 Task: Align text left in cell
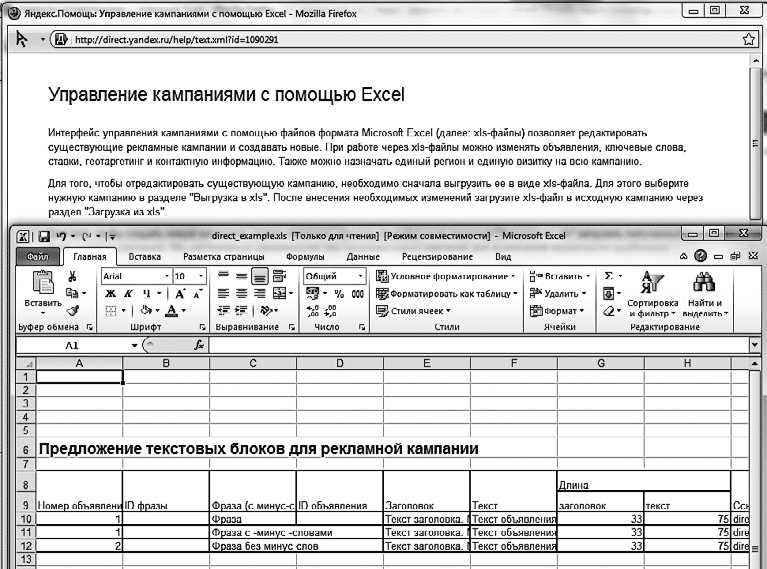(x=224, y=294)
